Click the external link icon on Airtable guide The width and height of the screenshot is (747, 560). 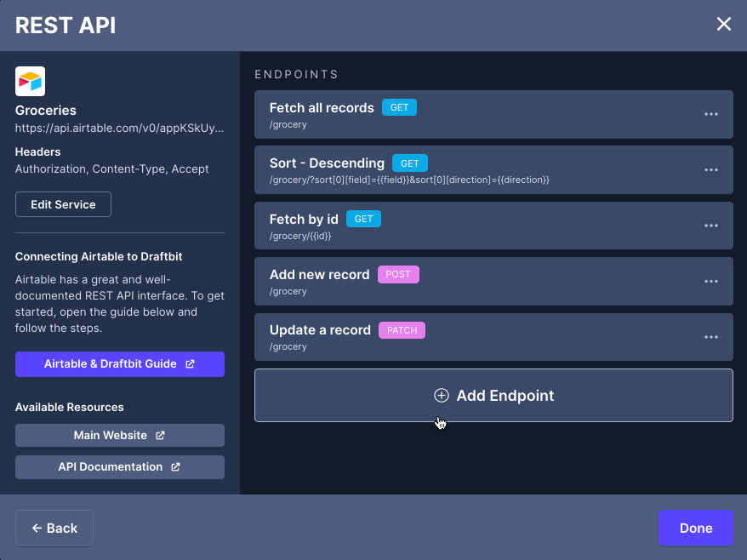pyautogui.click(x=190, y=364)
